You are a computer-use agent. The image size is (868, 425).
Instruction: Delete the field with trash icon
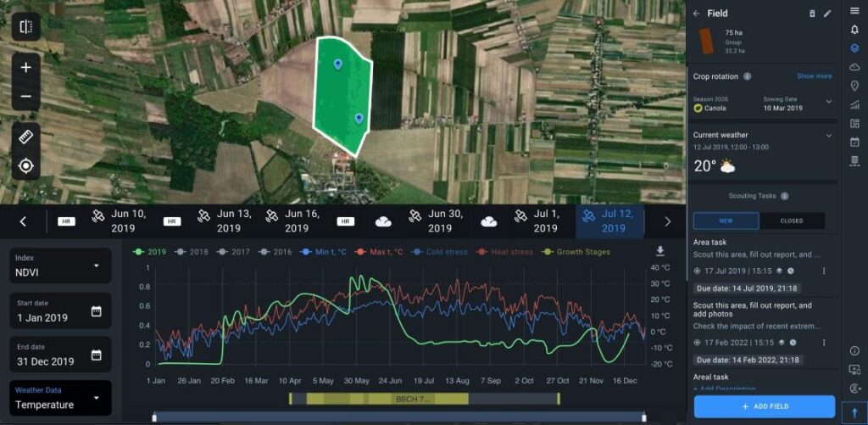(x=812, y=14)
